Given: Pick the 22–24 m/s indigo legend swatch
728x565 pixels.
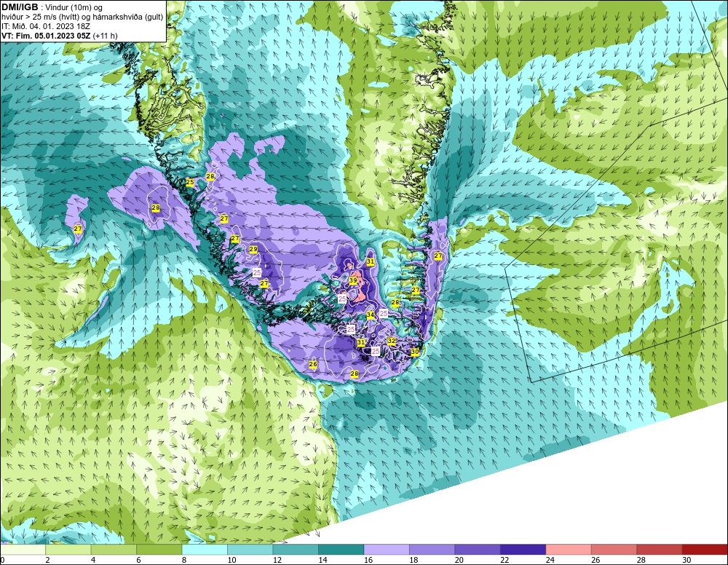Looking at the screenshot, I should coord(523,550).
